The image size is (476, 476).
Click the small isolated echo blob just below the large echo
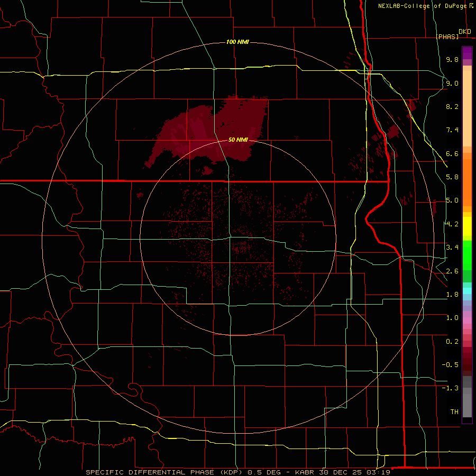point(208,171)
